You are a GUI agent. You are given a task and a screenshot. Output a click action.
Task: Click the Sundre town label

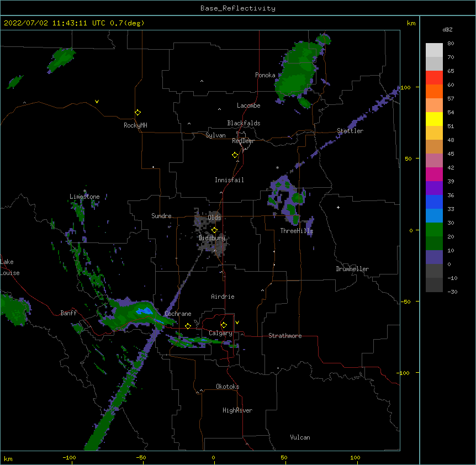click(x=161, y=216)
